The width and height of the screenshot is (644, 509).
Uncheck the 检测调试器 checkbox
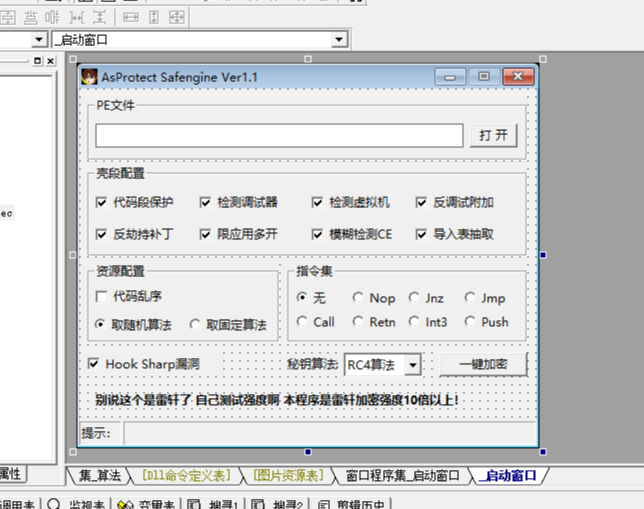coord(205,203)
